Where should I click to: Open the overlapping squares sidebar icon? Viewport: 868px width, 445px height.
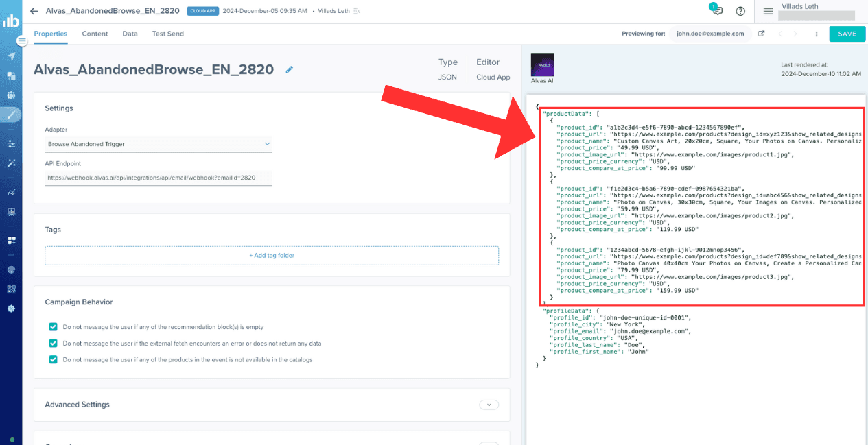click(11, 76)
